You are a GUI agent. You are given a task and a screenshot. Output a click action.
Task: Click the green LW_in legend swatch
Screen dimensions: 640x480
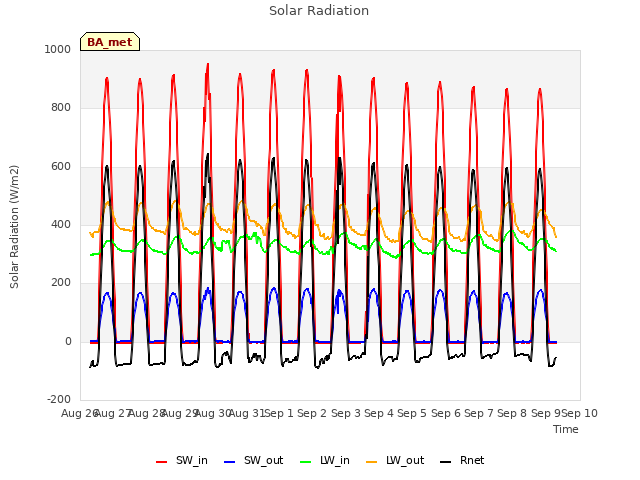point(305,462)
